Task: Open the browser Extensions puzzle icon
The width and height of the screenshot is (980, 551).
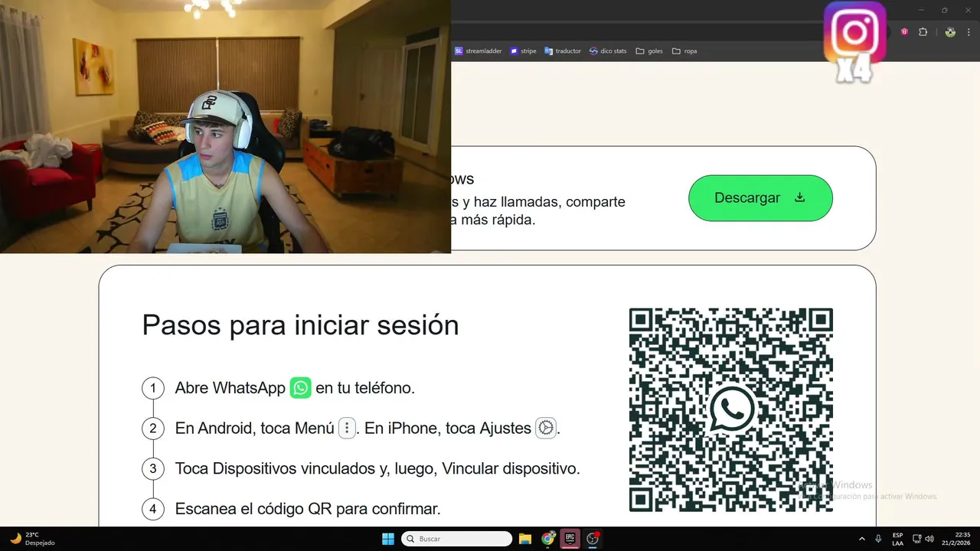Action: [923, 32]
